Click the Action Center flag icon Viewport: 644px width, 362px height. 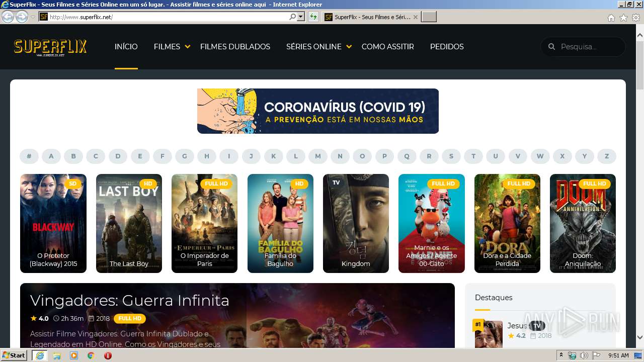pyautogui.click(x=596, y=355)
